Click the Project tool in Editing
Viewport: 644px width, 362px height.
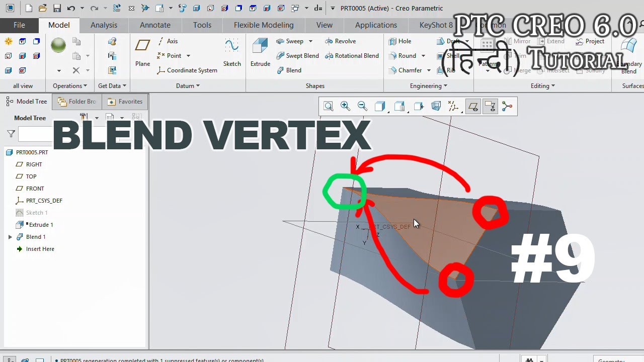pyautogui.click(x=590, y=41)
